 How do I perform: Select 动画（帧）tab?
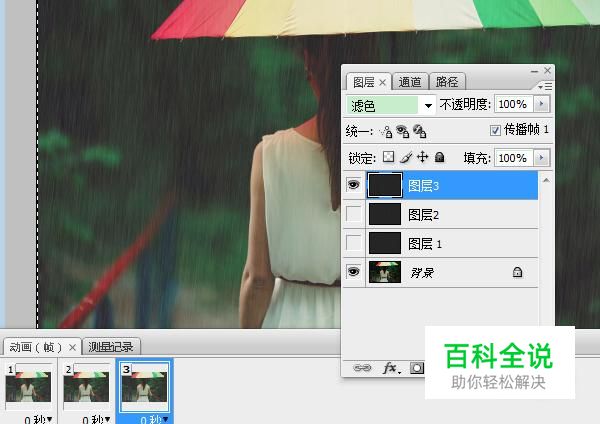point(36,347)
